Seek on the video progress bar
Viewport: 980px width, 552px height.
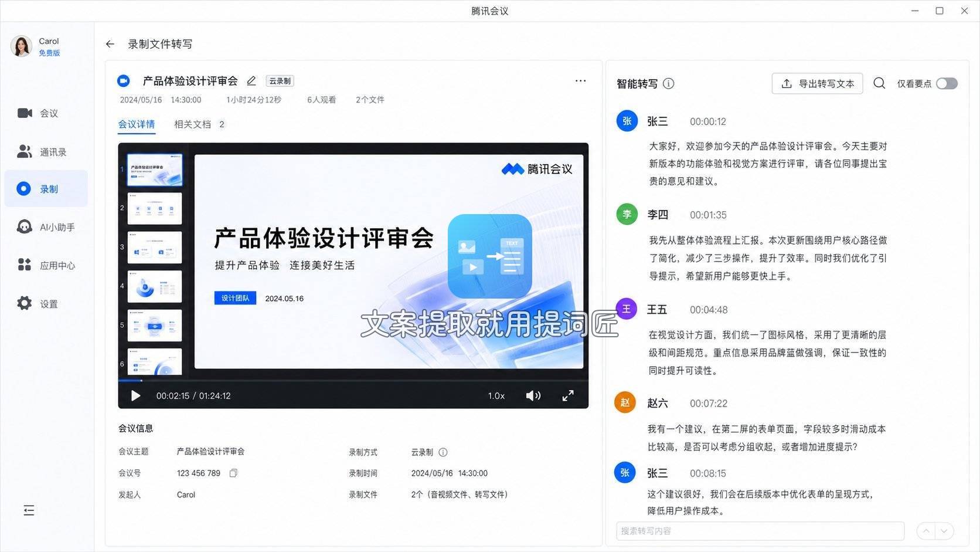[x=353, y=381]
